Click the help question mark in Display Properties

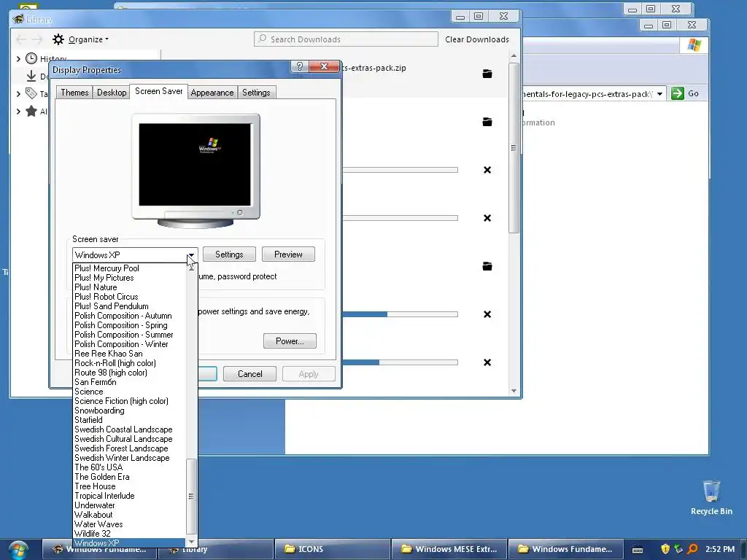[299, 66]
